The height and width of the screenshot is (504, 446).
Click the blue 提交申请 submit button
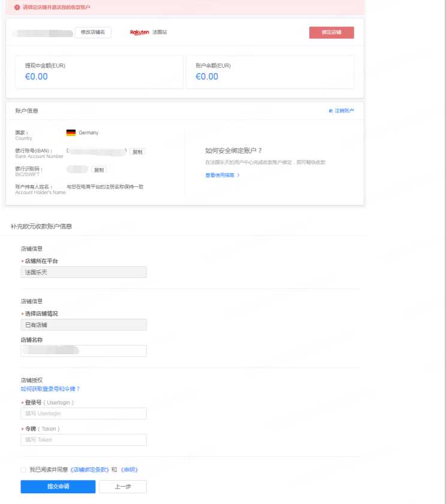click(x=58, y=487)
